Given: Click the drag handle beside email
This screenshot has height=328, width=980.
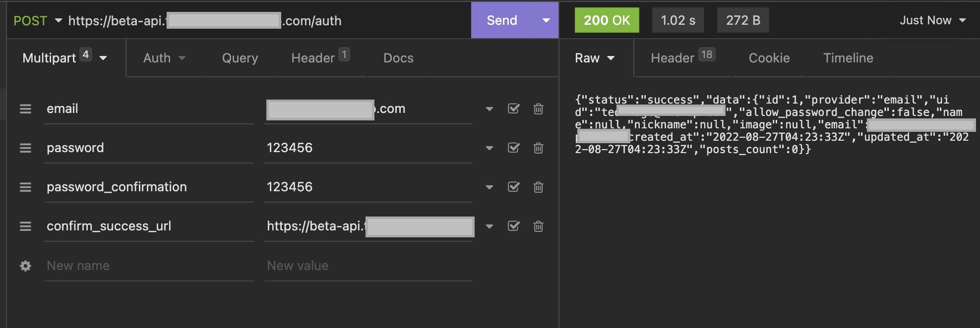Looking at the screenshot, I should [x=25, y=109].
